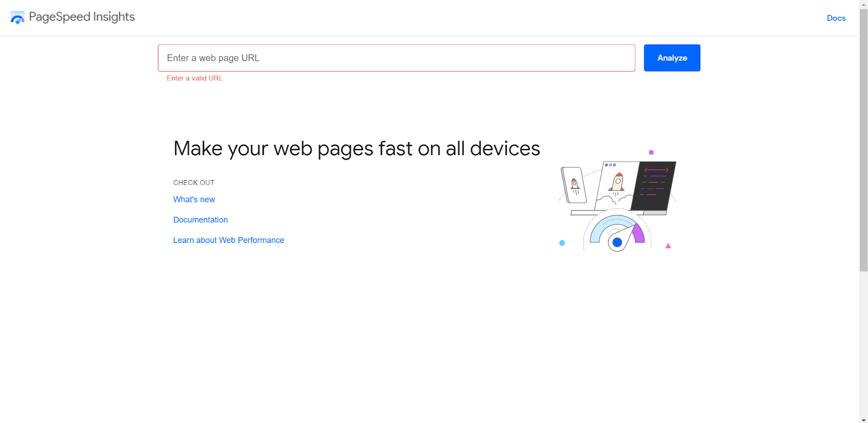
Task: Click the scrollbar up arrow
Action: 863,4
